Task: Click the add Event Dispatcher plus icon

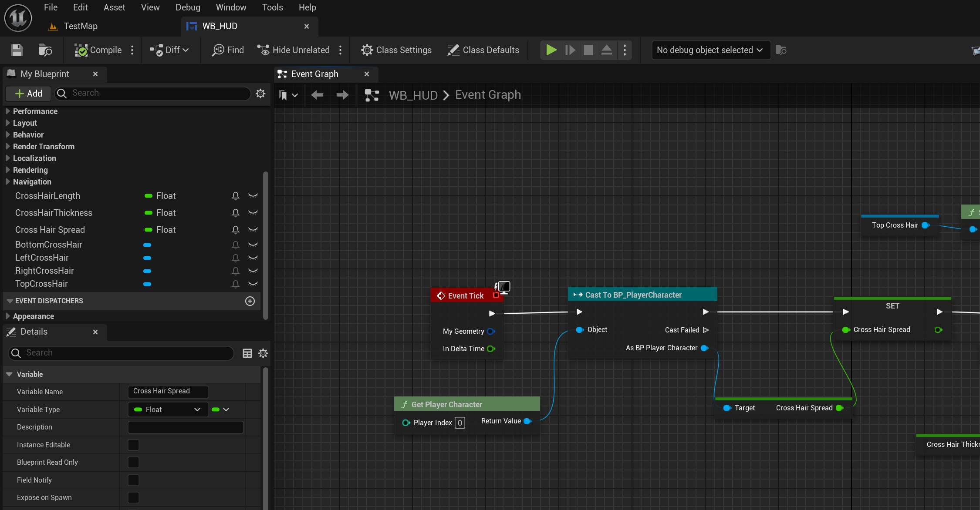Action: (250, 301)
